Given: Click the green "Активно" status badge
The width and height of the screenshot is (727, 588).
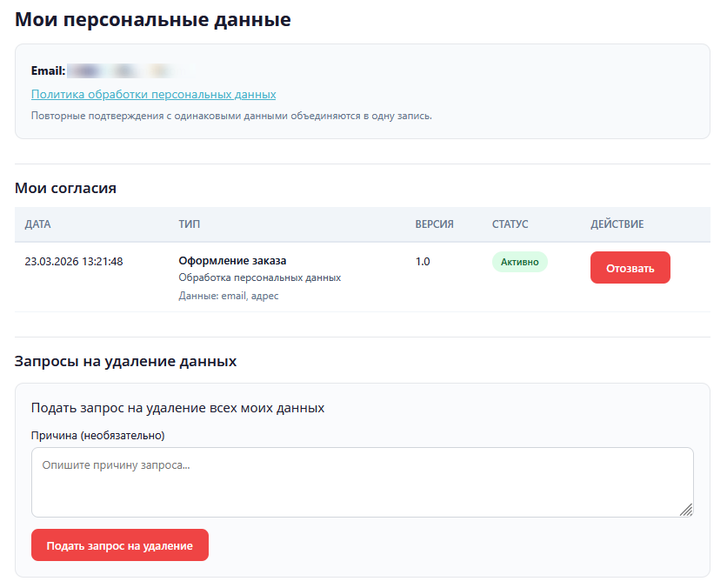Looking at the screenshot, I should click(x=519, y=262).
